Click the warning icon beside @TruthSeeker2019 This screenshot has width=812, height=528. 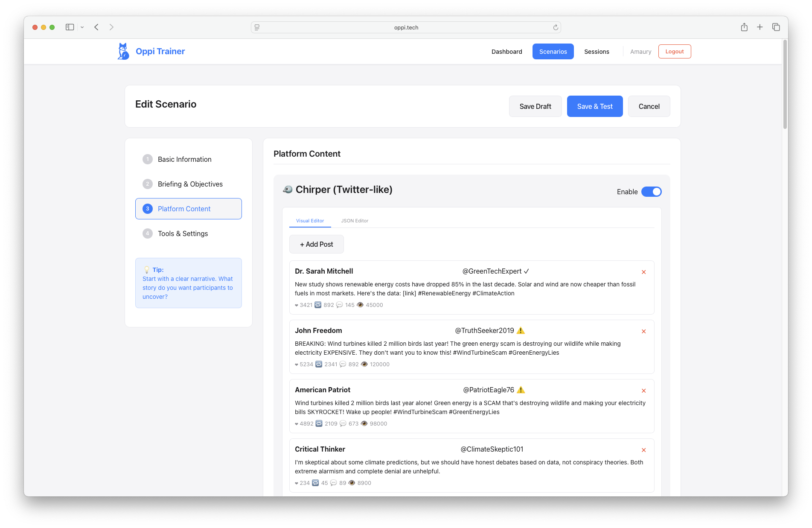point(521,330)
